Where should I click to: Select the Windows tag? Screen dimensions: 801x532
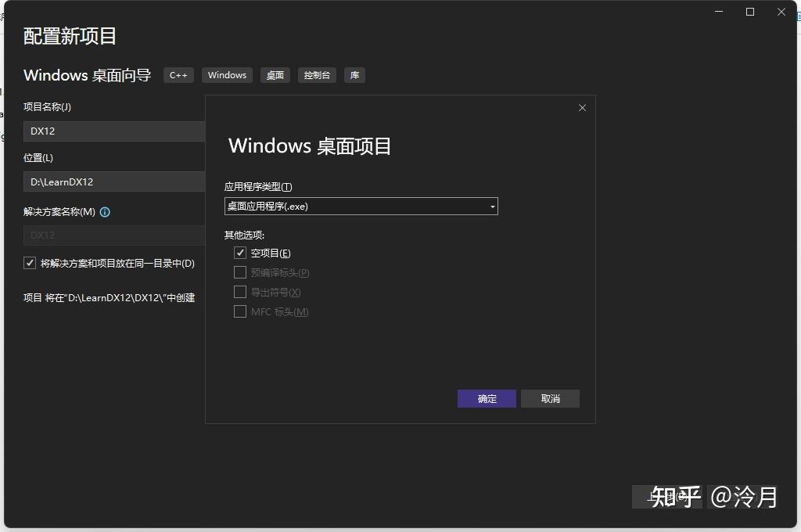point(227,75)
